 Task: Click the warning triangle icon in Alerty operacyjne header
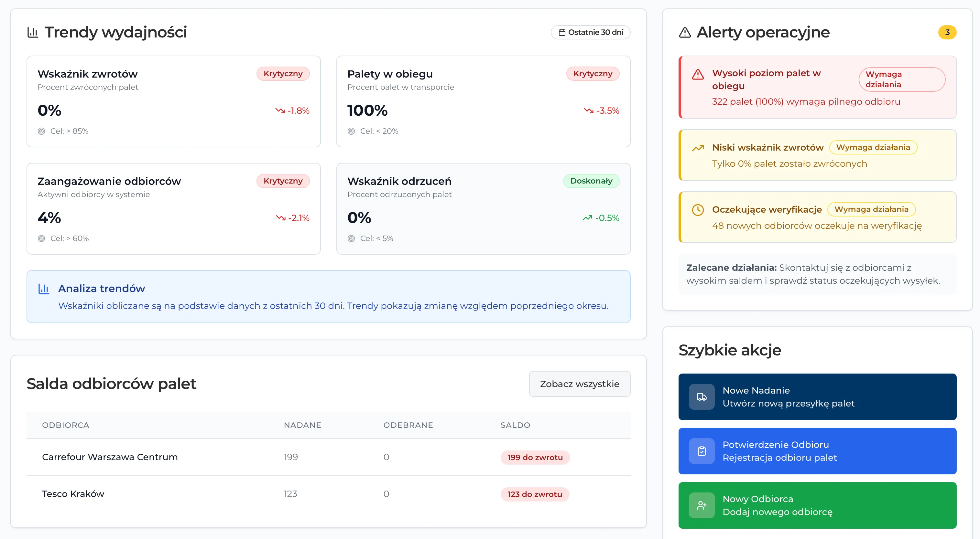pos(685,32)
